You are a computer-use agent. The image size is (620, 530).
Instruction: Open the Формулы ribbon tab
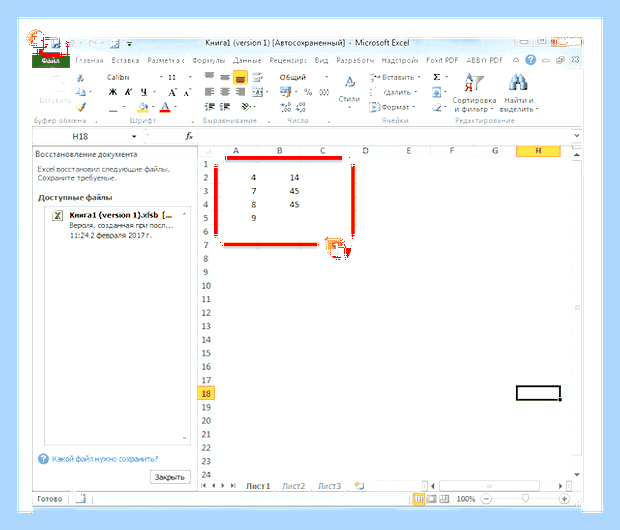(x=208, y=61)
